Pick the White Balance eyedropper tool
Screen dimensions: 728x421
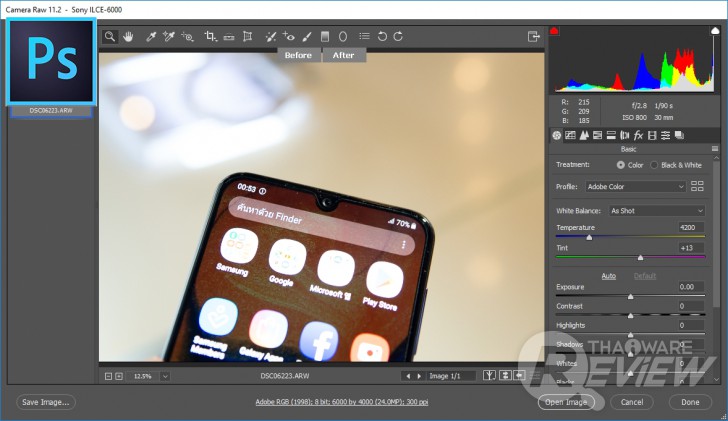pos(151,36)
